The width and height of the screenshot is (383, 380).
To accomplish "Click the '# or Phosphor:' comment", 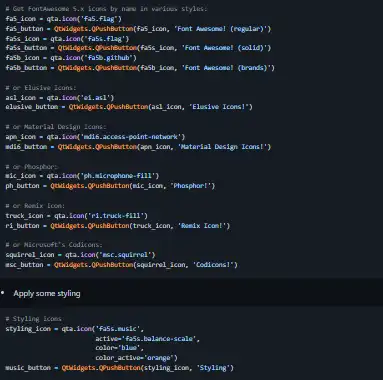I will (x=31, y=167).
